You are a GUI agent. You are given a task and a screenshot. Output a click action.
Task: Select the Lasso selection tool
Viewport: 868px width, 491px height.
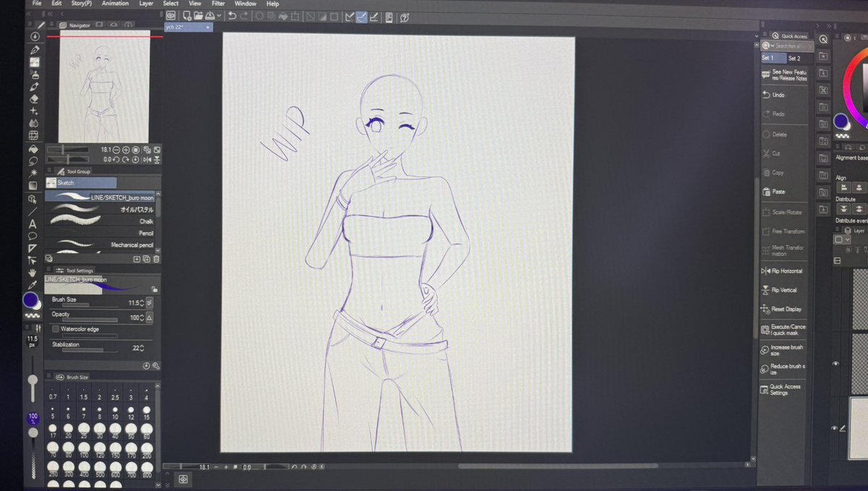pos(33,162)
